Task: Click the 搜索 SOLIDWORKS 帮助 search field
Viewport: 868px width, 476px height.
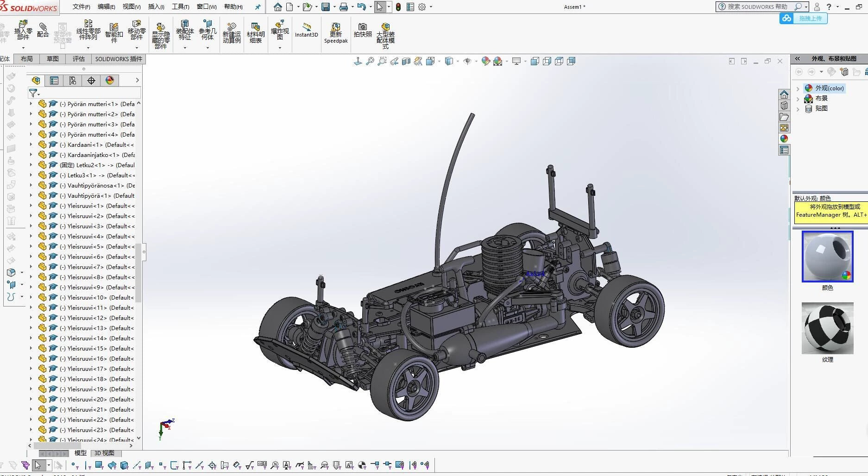Action: [757, 6]
